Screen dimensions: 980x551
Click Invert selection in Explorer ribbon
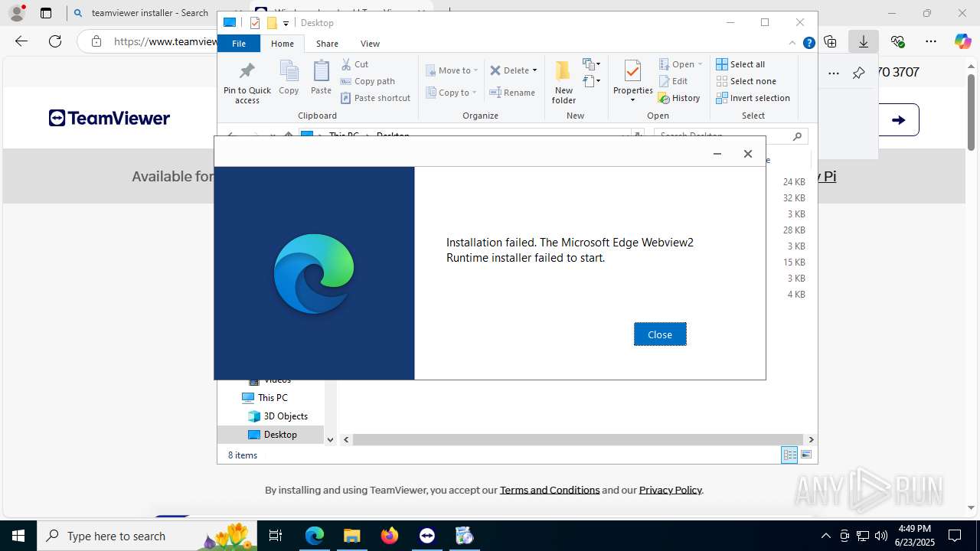click(753, 98)
